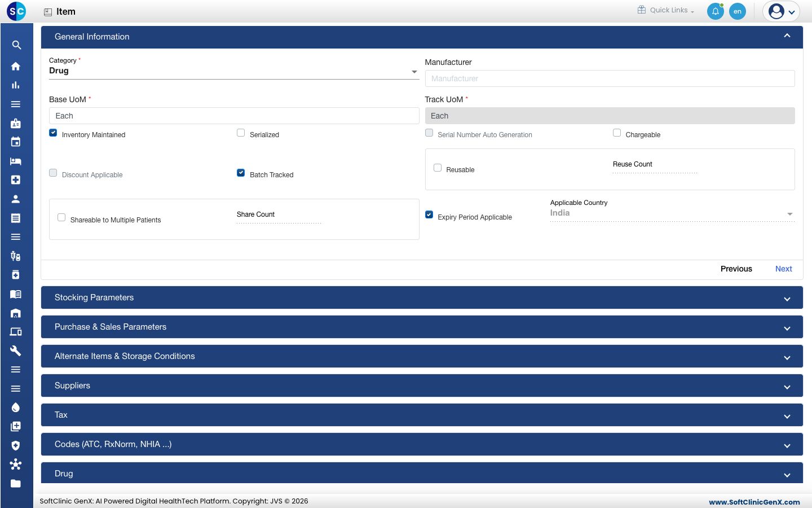Open the medical cross box icon
Viewport: 812px width, 508px height.
click(16, 180)
